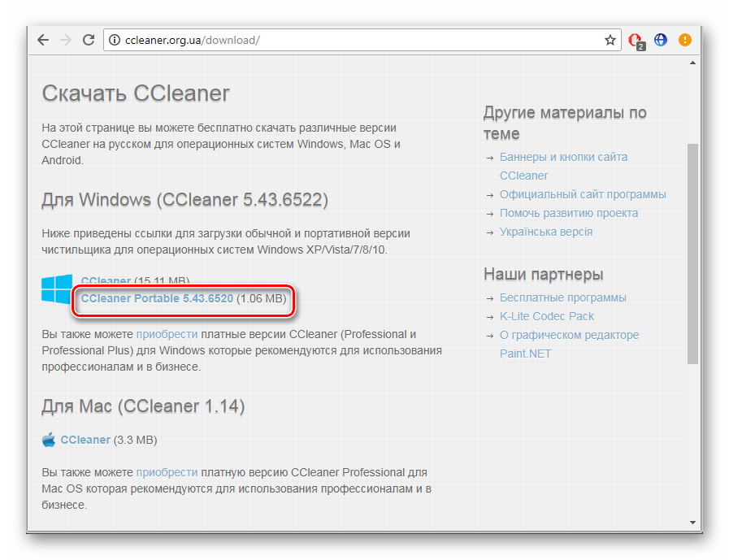Open the Mac CCleaner 3.3 MB download link
Viewport: 729px width, 560px height.
click(85, 440)
